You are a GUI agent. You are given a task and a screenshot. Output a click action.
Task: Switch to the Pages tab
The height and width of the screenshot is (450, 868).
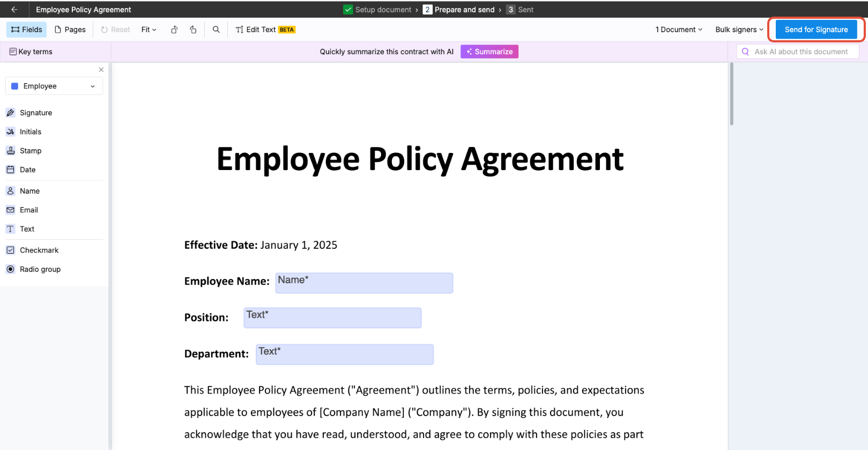click(70, 29)
